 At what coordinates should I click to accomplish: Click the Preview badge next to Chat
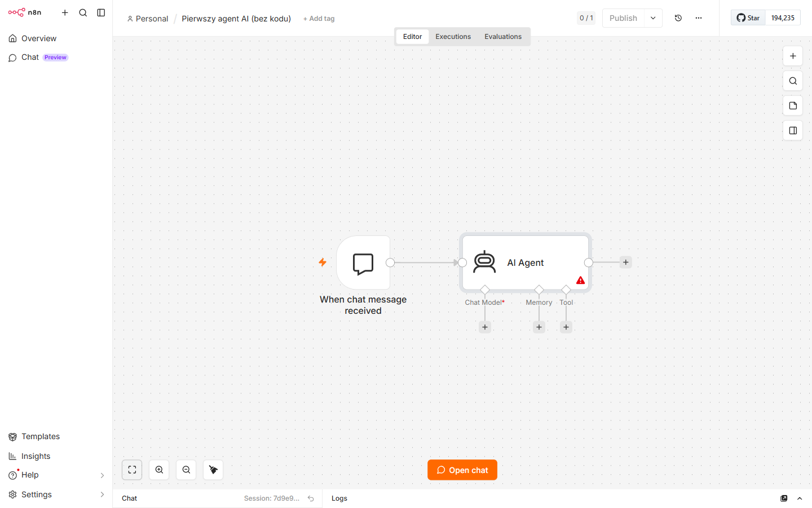click(x=55, y=58)
